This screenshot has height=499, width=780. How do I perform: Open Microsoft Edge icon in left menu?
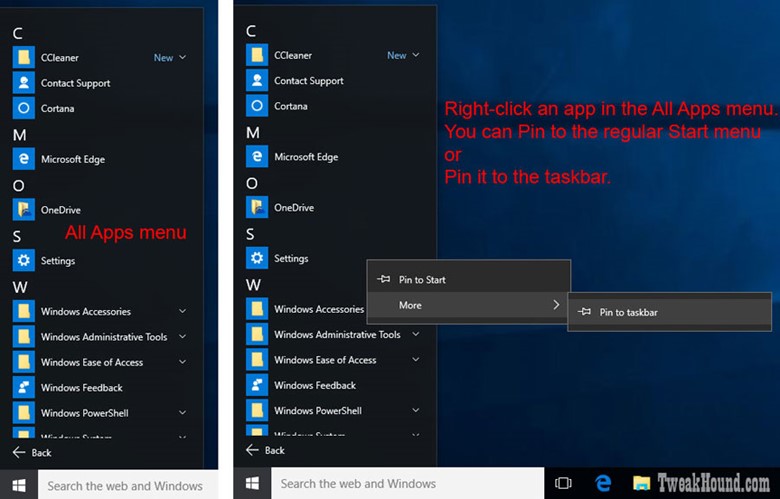coord(24,159)
